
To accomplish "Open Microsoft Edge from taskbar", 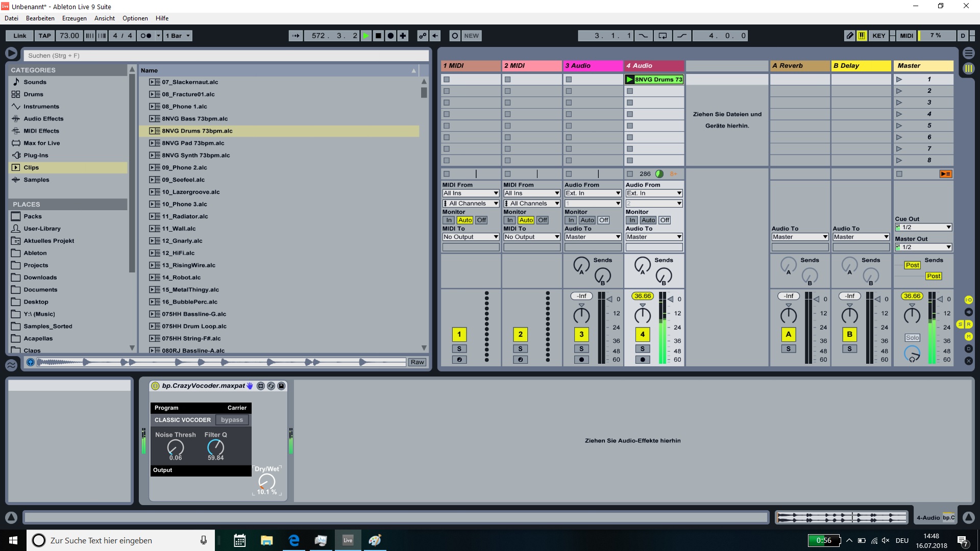I will [x=294, y=540].
